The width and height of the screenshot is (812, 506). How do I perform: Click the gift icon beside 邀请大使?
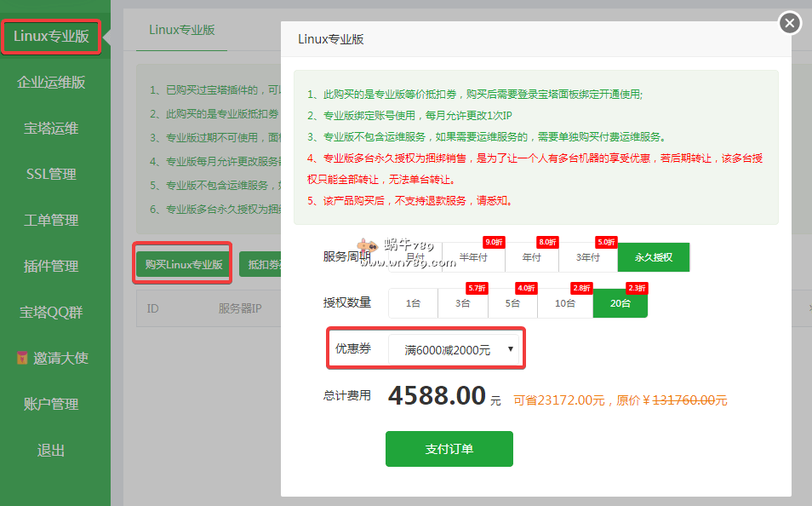pyautogui.click(x=24, y=358)
